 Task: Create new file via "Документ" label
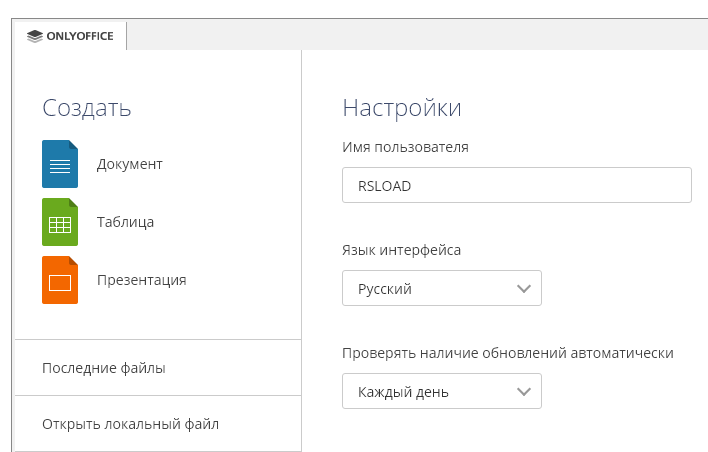pyautogui.click(x=129, y=164)
